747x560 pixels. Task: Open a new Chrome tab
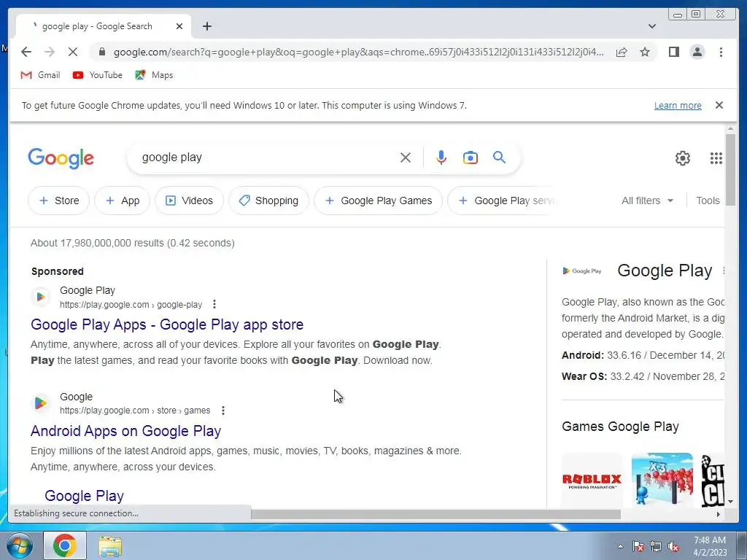(206, 26)
